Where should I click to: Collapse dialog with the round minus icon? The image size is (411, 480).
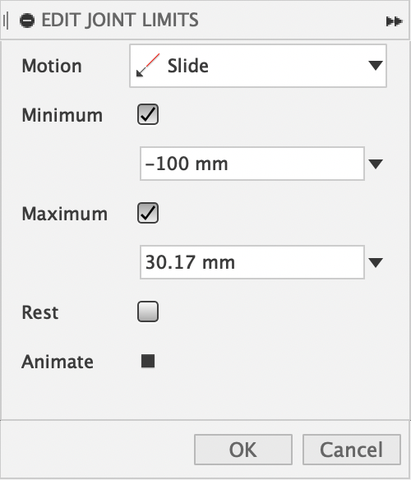[27, 21]
